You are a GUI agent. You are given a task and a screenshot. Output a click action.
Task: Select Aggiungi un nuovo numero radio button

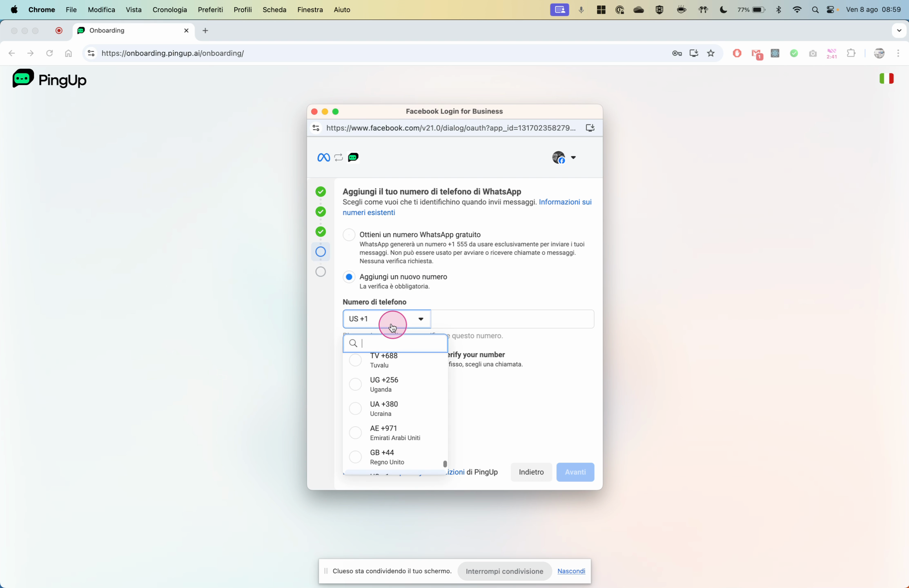(x=349, y=277)
